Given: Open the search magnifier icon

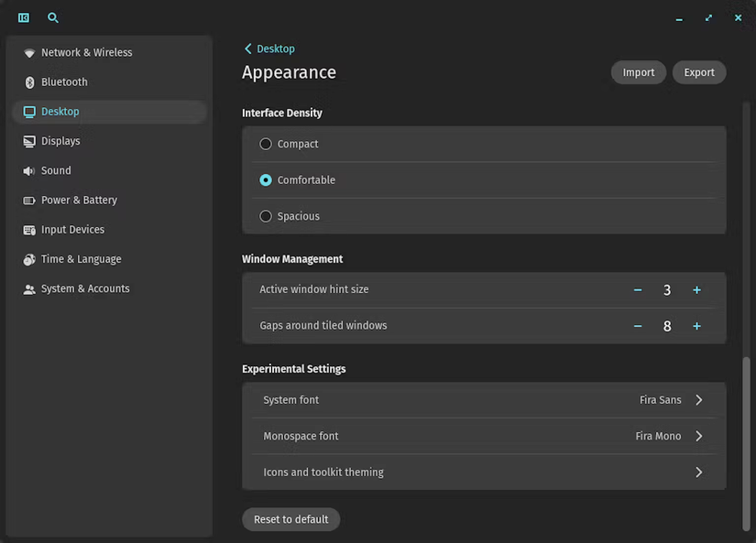Looking at the screenshot, I should 52,17.
